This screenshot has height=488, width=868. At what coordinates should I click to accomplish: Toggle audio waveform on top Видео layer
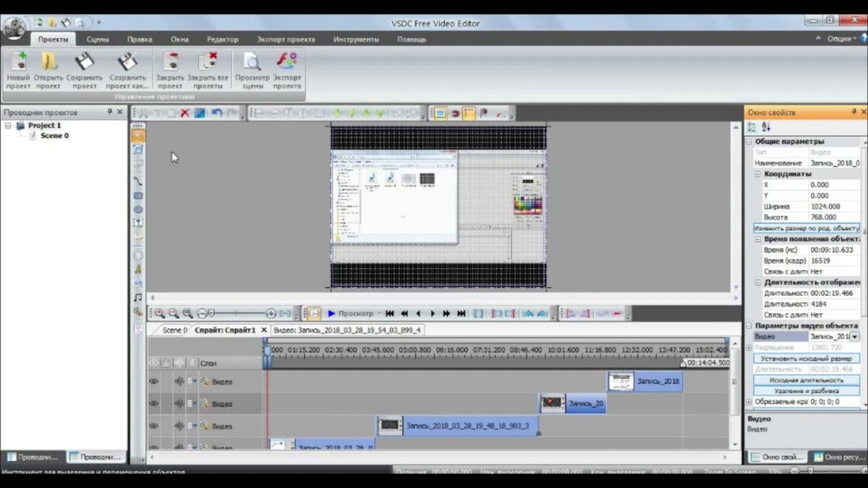(179, 382)
